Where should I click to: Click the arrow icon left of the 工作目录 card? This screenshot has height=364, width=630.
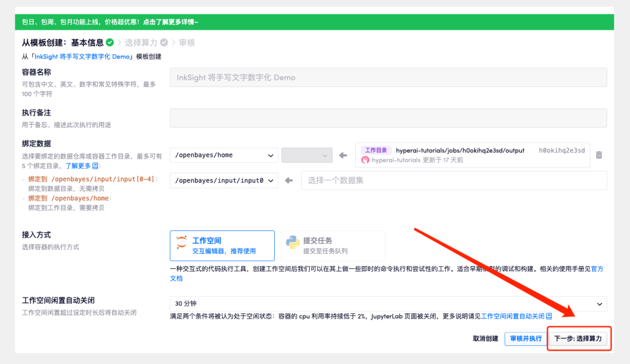pos(343,155)
